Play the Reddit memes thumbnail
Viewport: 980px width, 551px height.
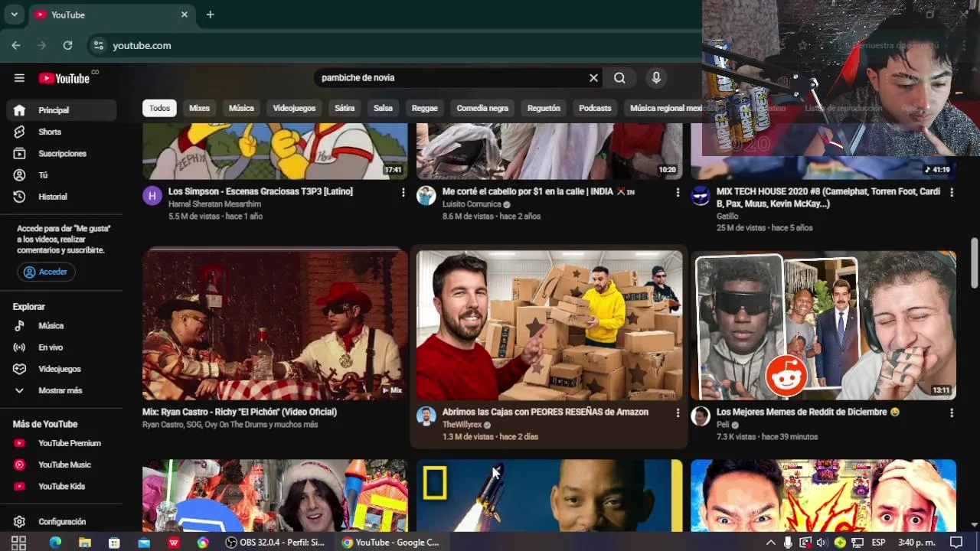pyautogui.click(x=823, y=326)
